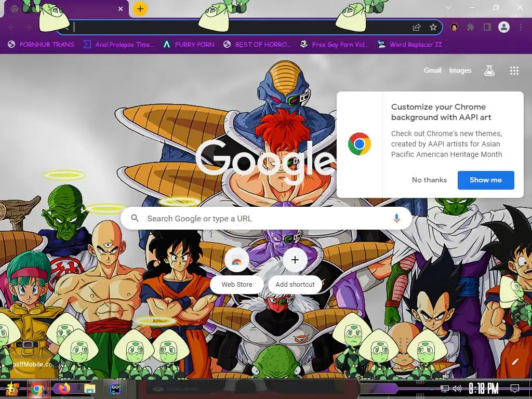Close the current Chrome tab
Image resolution: width=532 pixels, height=399 pixels.
[121, 9]
